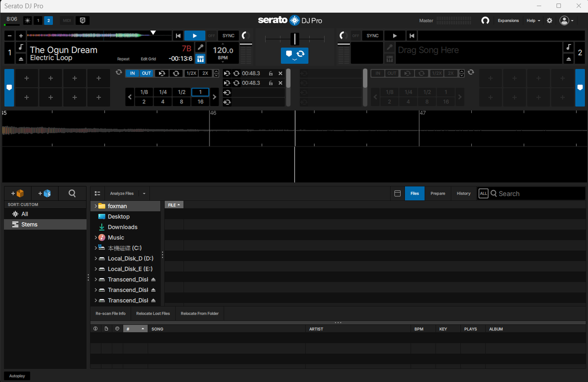The width and height of the screenshot is (588, 382).
Task: Click the Re-scan File Info button
Action: [x=110, y=314]
